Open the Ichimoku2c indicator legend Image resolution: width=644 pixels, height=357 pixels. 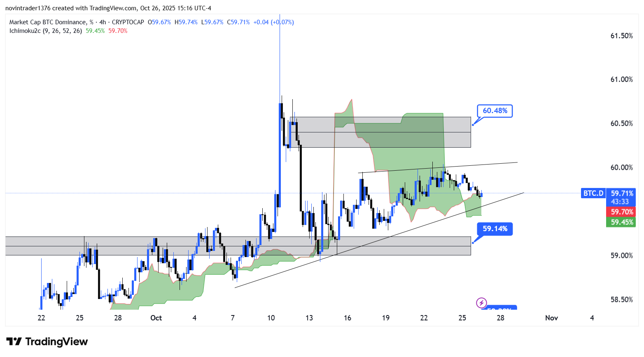tap(45, 31)
